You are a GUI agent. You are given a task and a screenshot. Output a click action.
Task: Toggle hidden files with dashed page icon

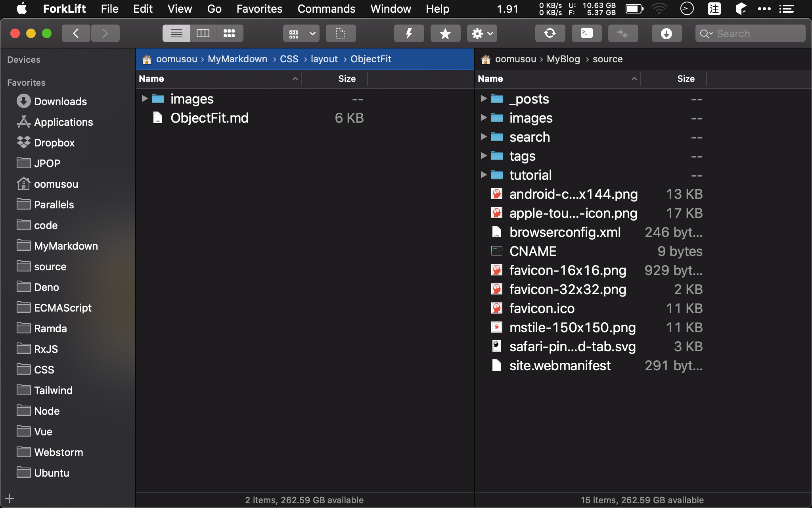pyautogui.click(x=341, y=33)
